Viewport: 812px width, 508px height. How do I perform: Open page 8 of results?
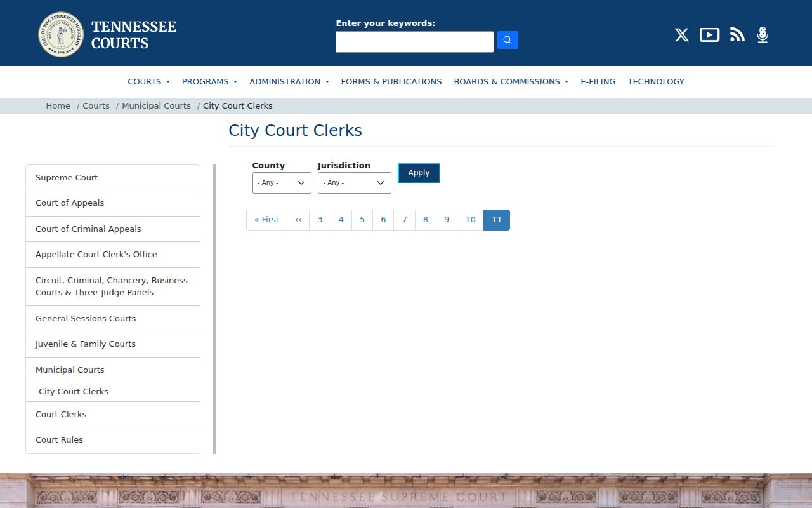(x=426, y=220)
